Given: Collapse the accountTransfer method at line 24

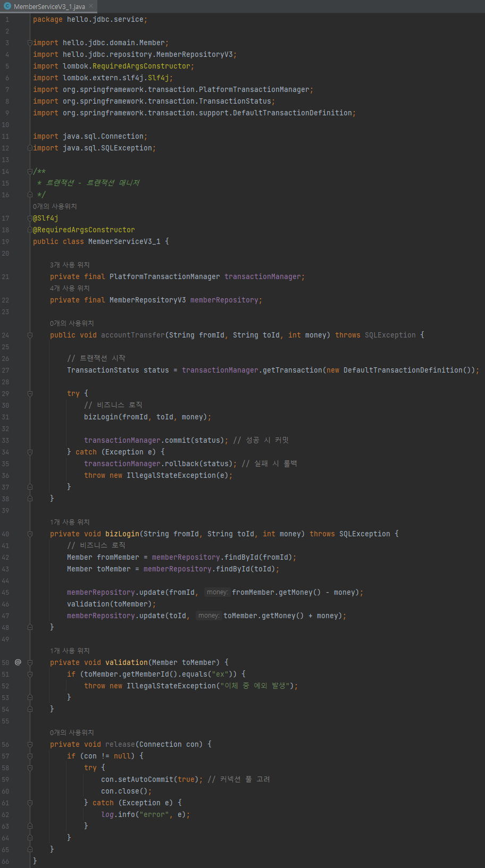Looking at the screenshot, I should click(30, 335).
